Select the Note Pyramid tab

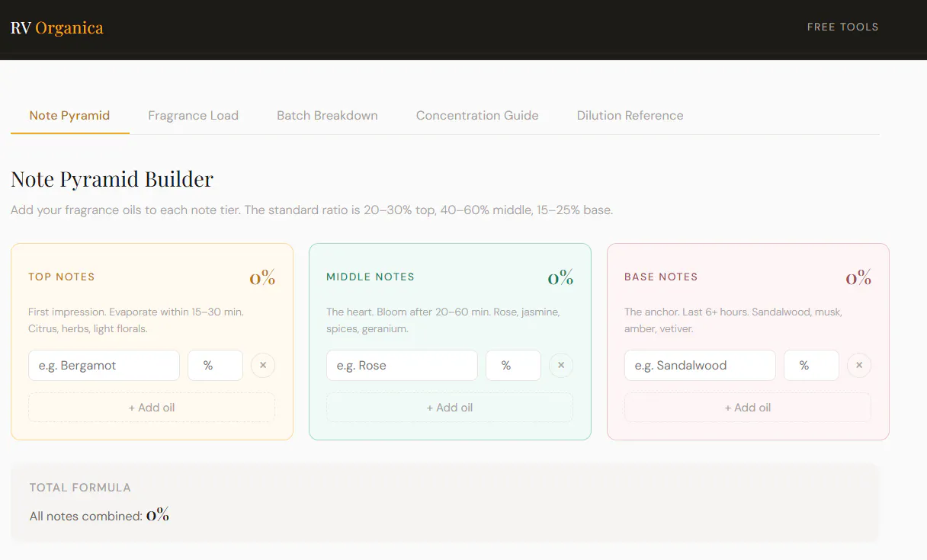[69, 116]
